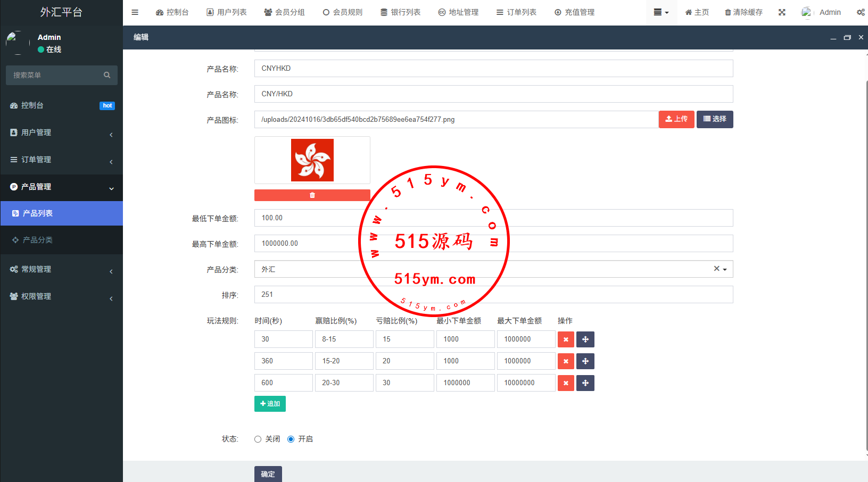Delete the 360-second rule row
The width and height of the screenshot is (868, 482).
[x=566, y=361]
